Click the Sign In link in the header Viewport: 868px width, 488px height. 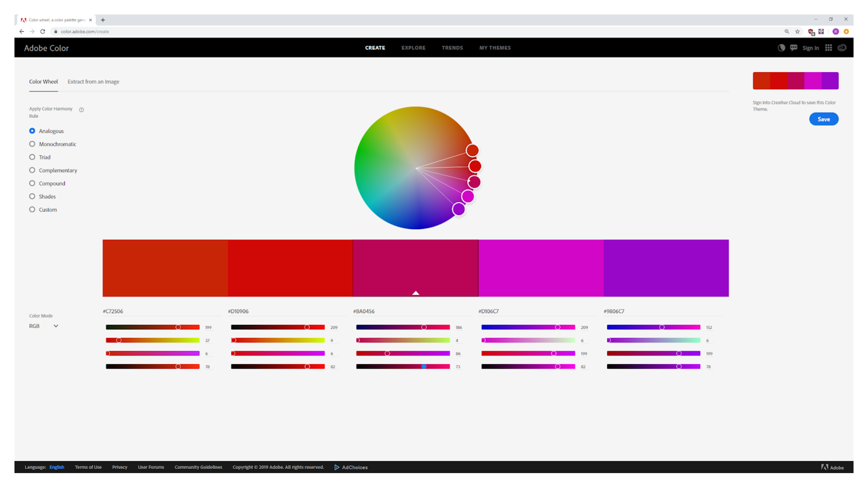click(x=811, y=48)
